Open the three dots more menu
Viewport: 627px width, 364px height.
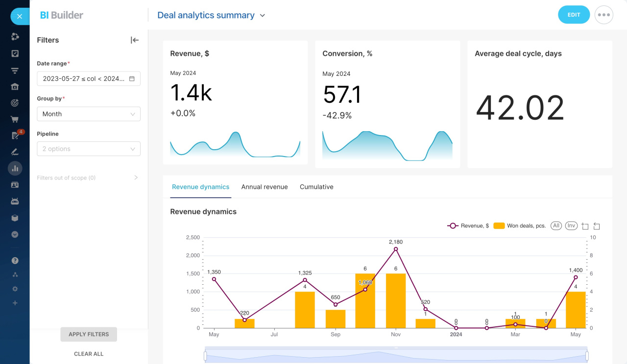pyautogui.click(x=603, y=15)
